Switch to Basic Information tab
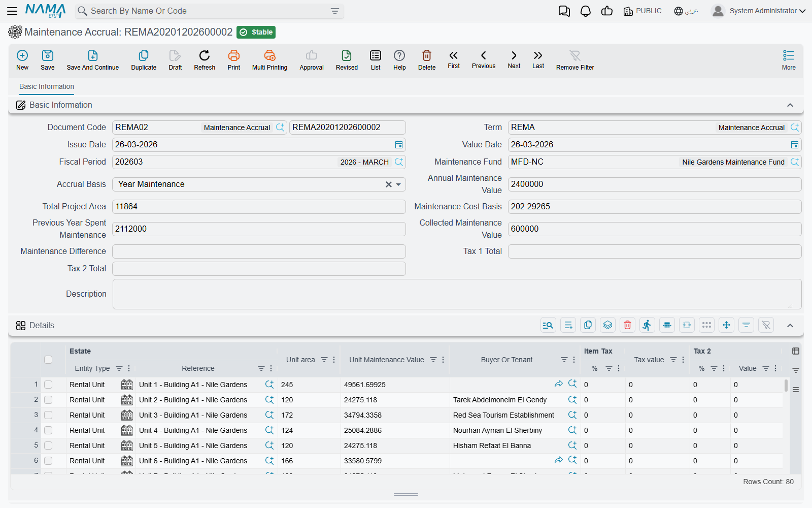812x508 pixels. (47, 86)
